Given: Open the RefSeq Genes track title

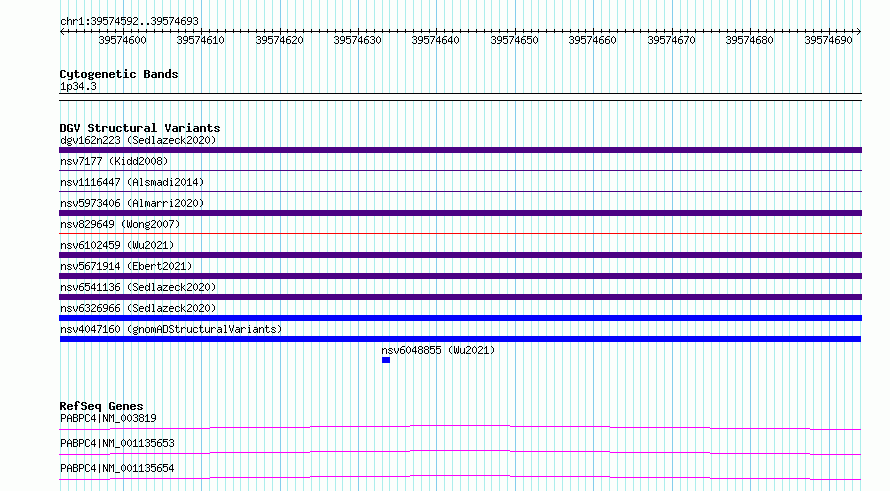Looking at the screenshot, I should [101, 406].
